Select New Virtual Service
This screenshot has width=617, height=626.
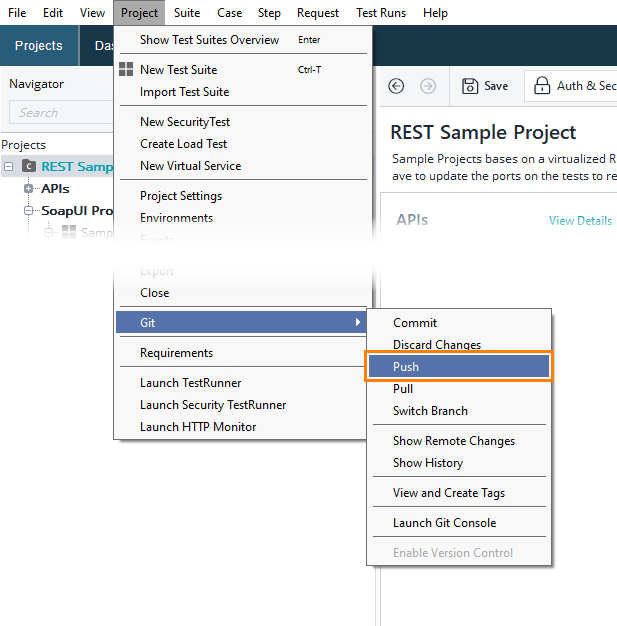[242, 166]
